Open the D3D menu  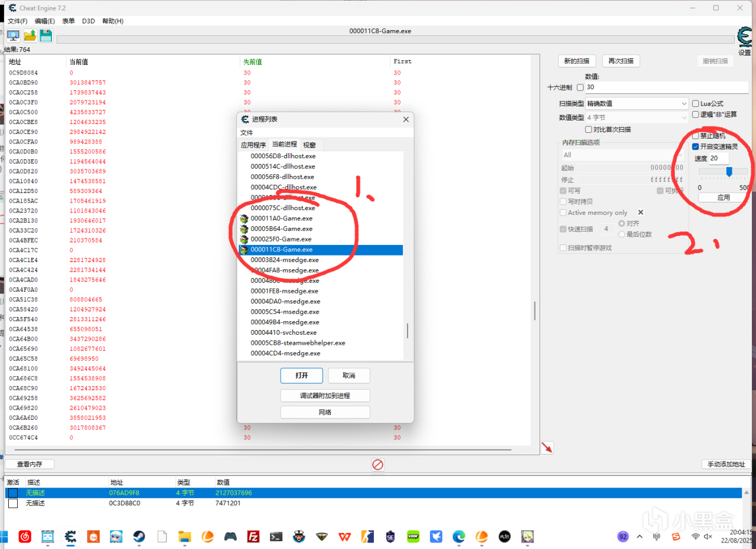[88, 21]
